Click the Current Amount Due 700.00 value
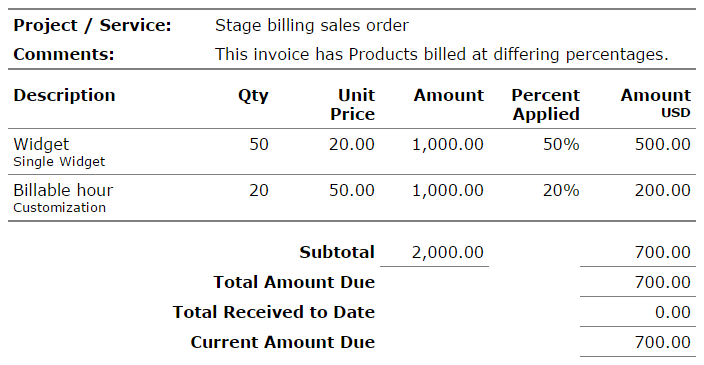The width and height of the screenshot is (704, 365). (x=663, y=342)
